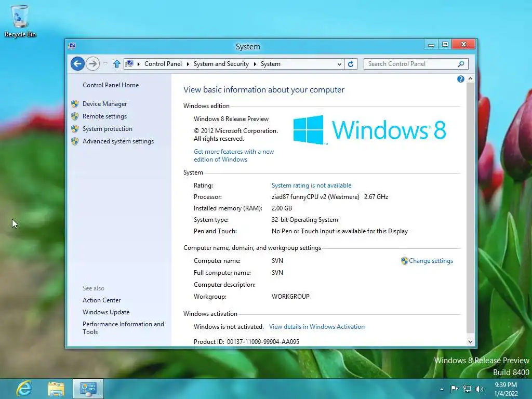Open Performance Information and Tools
Viewport: 532px width, 399px height.
coord(123,328)
